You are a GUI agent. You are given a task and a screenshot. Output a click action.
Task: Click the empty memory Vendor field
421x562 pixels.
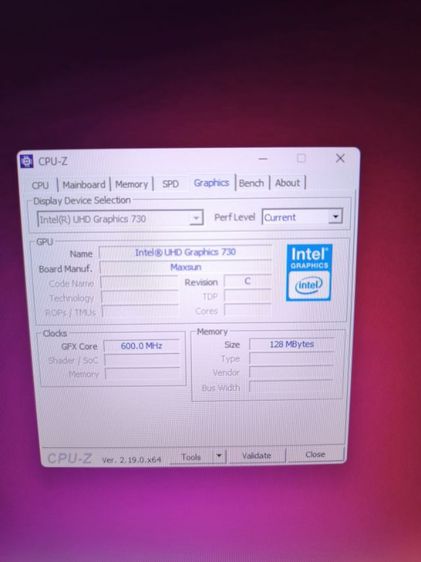[x=292, y=372]
